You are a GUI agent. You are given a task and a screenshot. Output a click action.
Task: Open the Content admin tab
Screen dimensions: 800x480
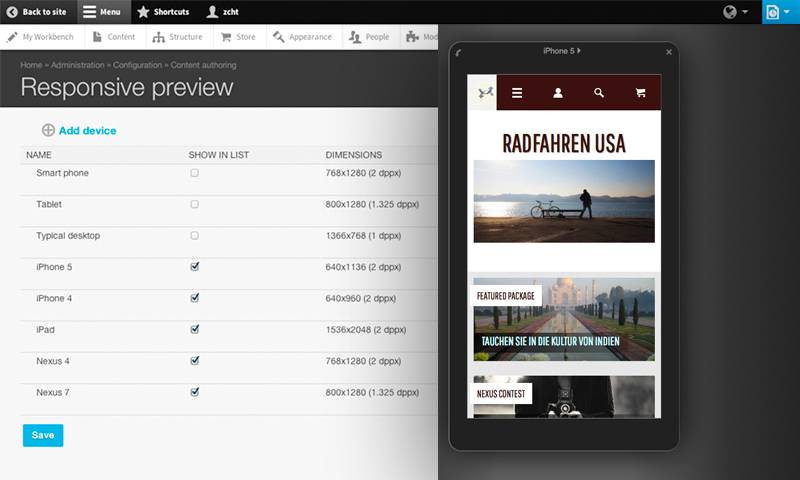(114, 37)
